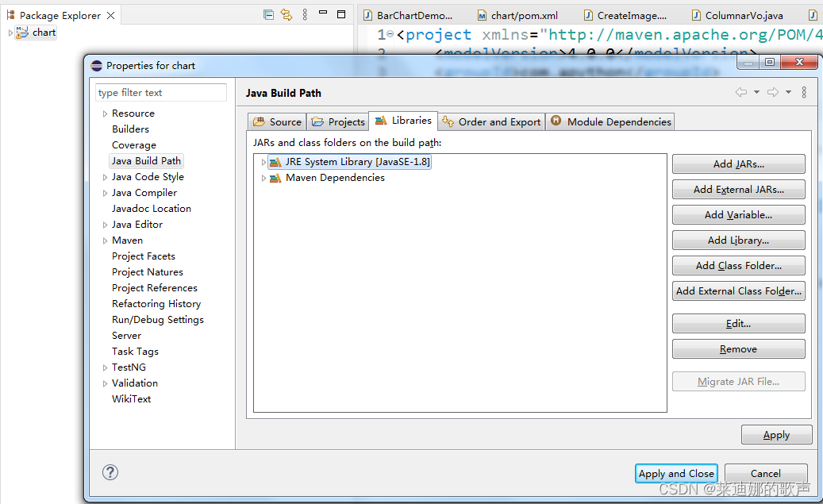Expand the Java Compiler category
The height and width of the screenshot is (504, 823).
click(x=105, y=193)
